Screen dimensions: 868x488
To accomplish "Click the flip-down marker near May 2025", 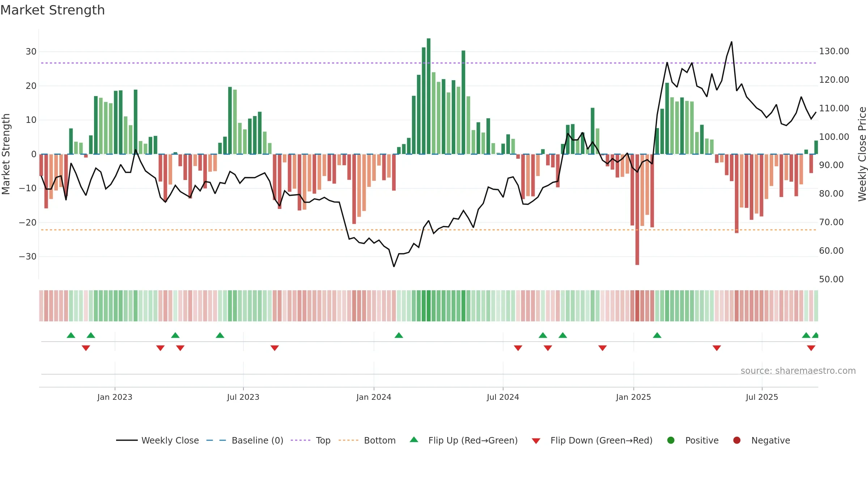I will (717, 348).
